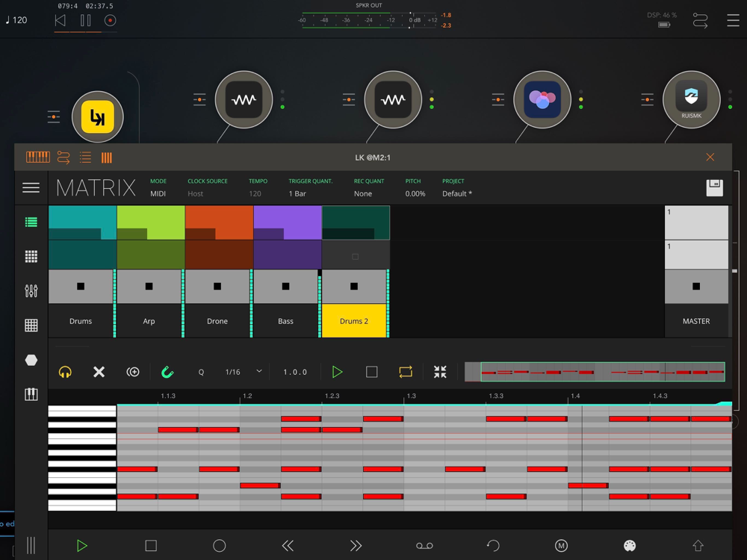The height and width of the screenshot is (560, 747).
Task: Click the headphones monitor icon in editor toolbar
Action: tap(65, 372)
